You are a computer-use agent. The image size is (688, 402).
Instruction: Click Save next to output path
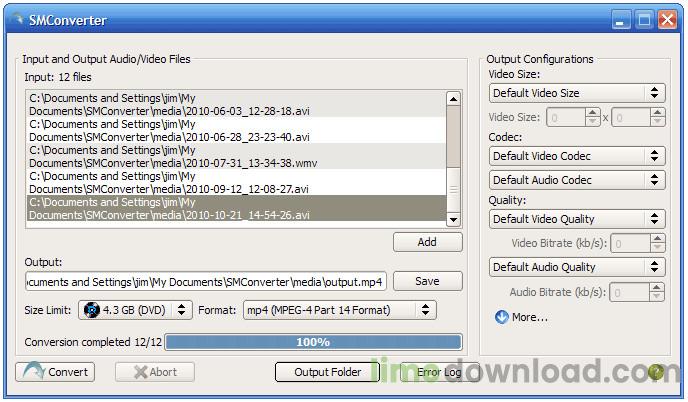coord(427,281)
